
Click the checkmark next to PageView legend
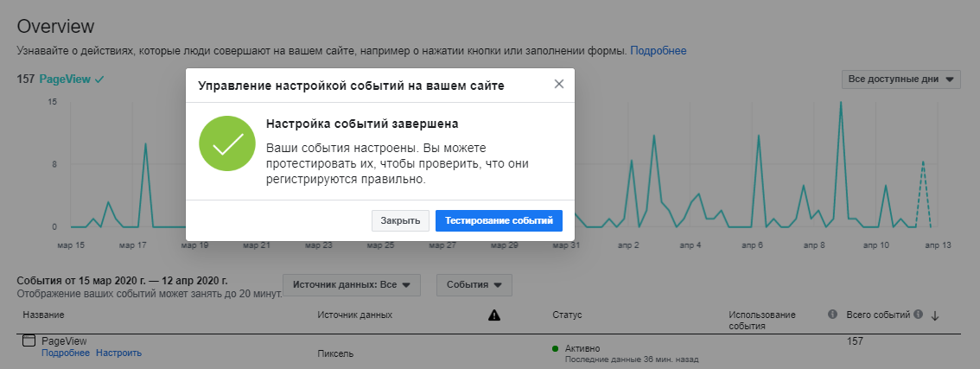click(99, 79)
